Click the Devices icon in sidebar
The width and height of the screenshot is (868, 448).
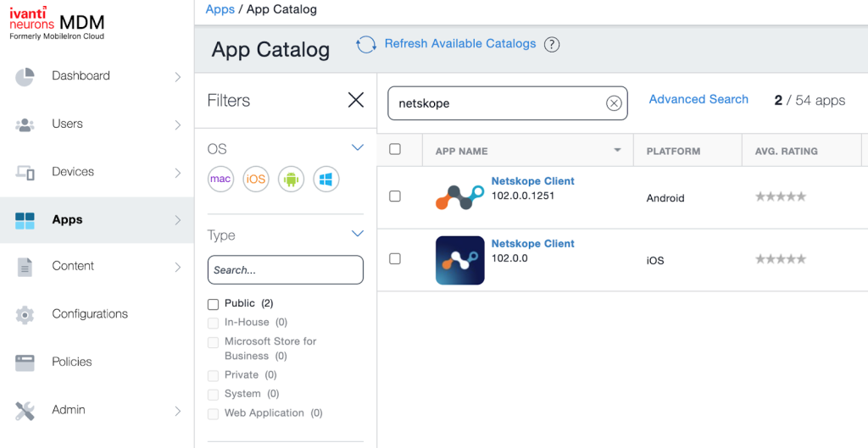coord(25,173)
